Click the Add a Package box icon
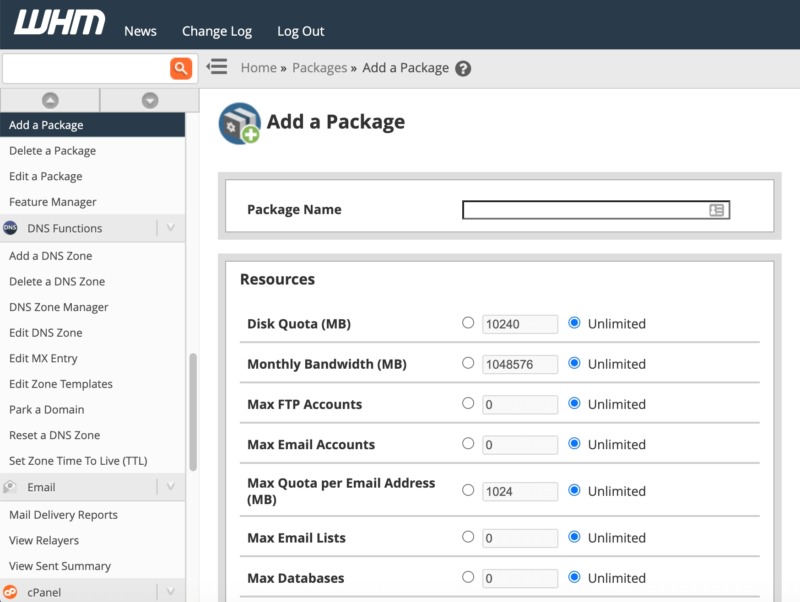The image size is (800, 602). [239, 123]
